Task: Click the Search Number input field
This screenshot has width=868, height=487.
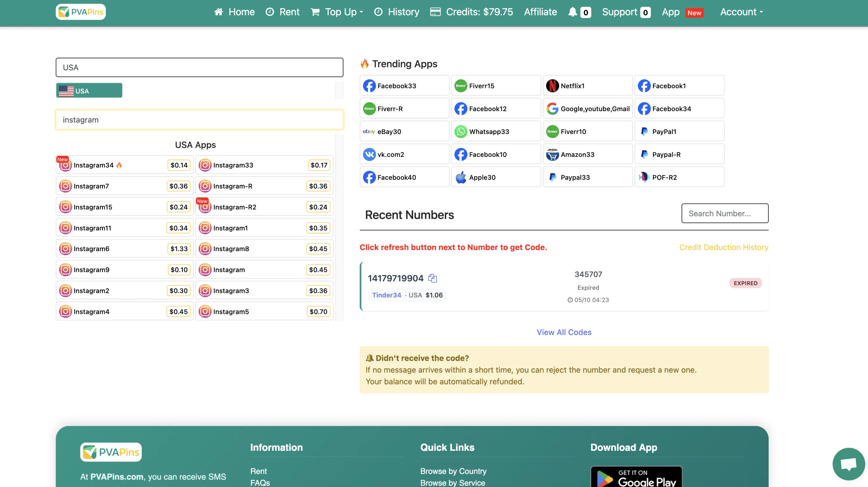Action: (725, 213)
